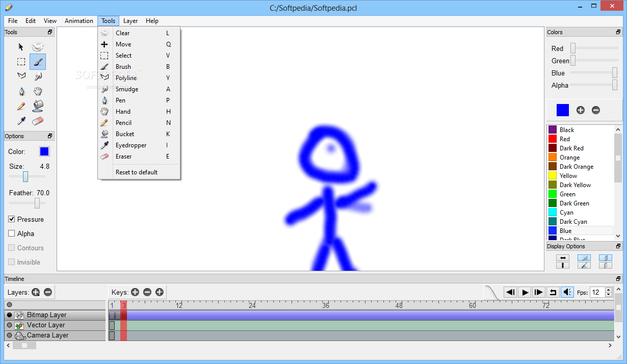627x364 pixels.
Task: Float the Display Options panel with its dock icon
Action: [x=618, y=246]
